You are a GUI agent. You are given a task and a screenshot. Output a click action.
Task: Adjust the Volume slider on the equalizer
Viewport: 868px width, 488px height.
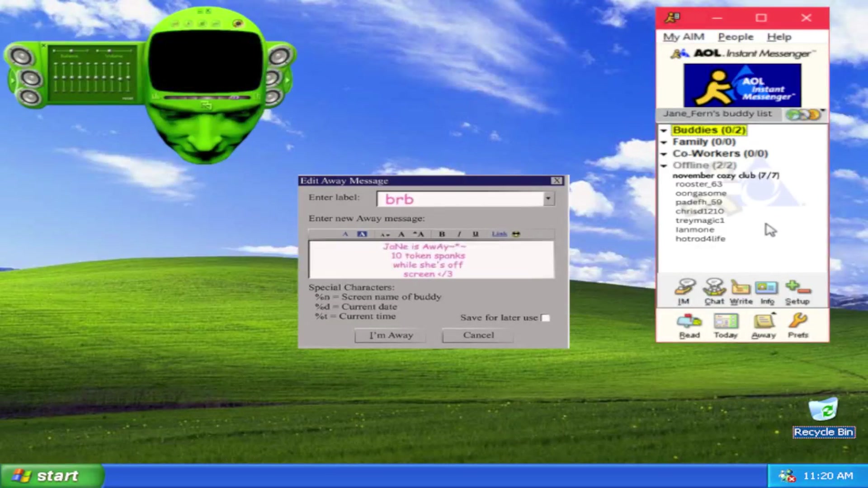[x=113, y=51]
